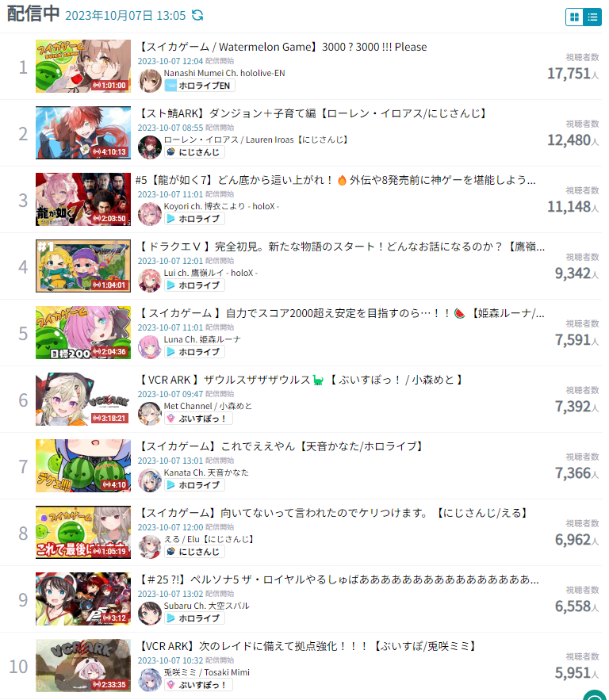Viewport: 609px width, 700px height.
Task: Open Nanashi Mumei channel avatar
Action: tap(150, 81)
